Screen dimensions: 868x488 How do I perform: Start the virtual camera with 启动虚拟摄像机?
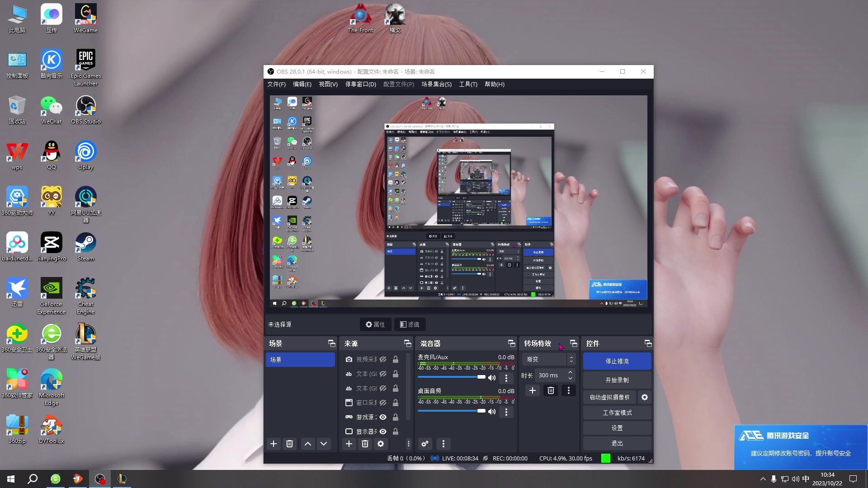(x=609, y=397)
